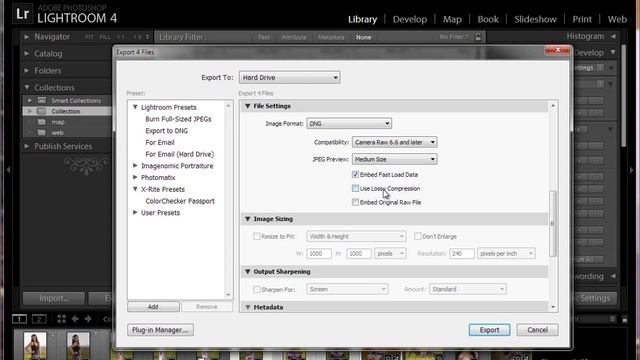Select ColorChecker Passport preset

[180, 201]
